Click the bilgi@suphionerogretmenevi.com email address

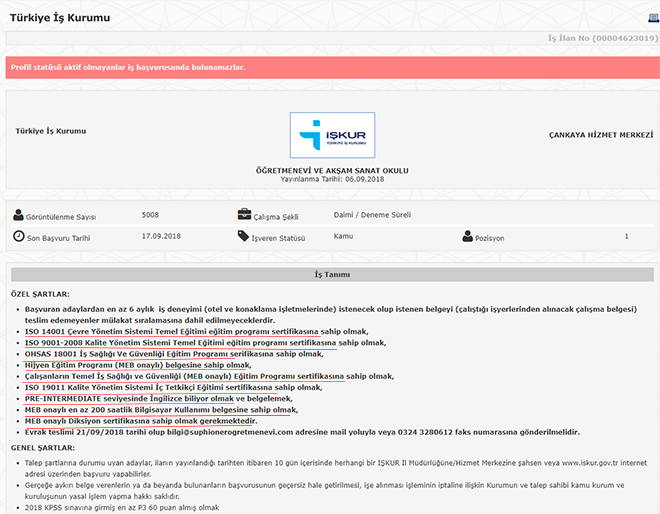pos(230,432)
